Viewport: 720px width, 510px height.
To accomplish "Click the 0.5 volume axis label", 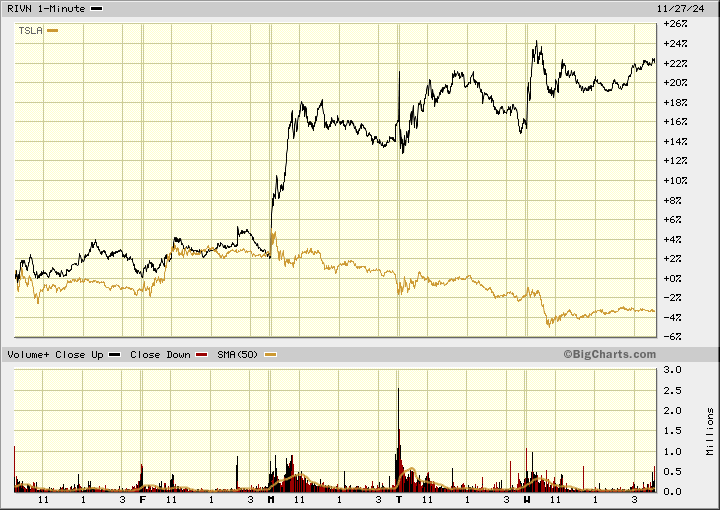I will point(672,472).
